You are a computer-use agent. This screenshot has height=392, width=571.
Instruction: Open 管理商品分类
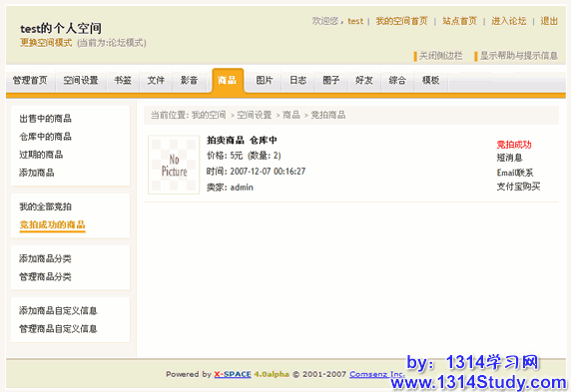[46, 277]
